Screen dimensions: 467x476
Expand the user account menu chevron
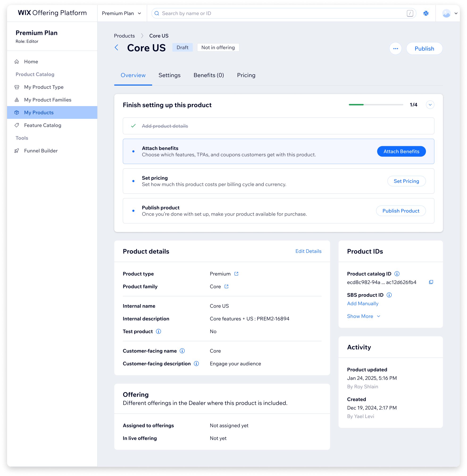pos(456,13)
